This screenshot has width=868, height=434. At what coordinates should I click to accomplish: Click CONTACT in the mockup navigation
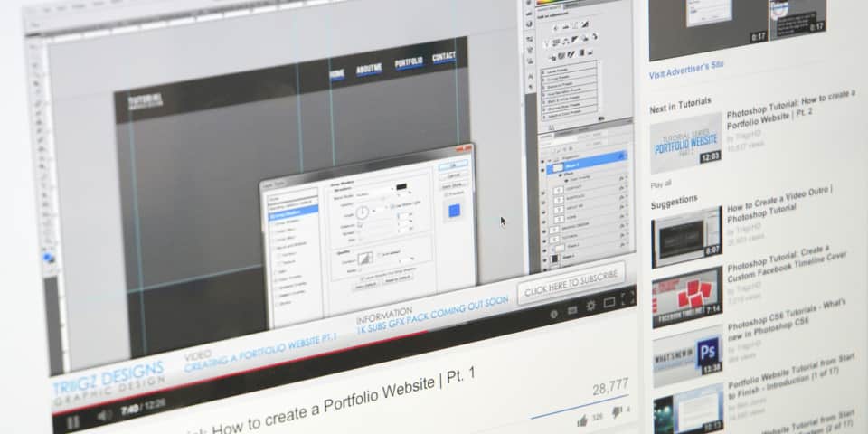pos(444,56)
